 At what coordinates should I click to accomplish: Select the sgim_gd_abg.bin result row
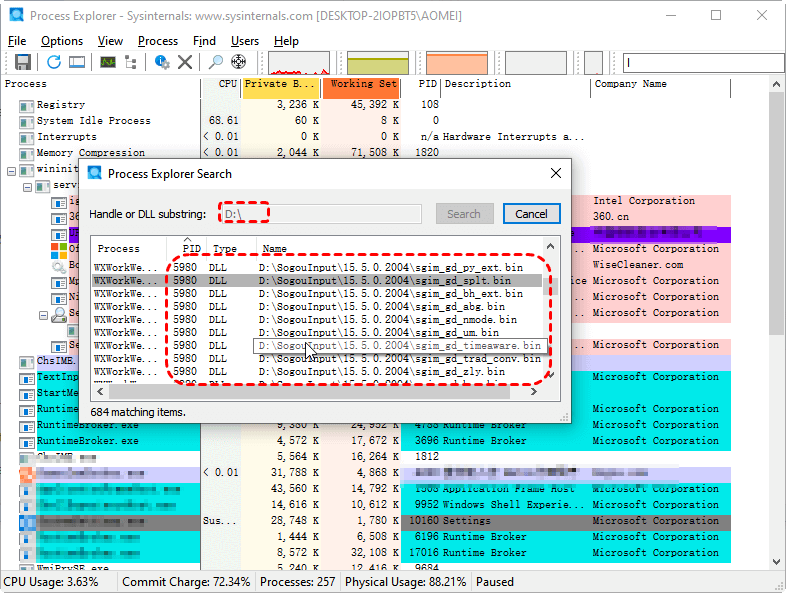[318, 307]
